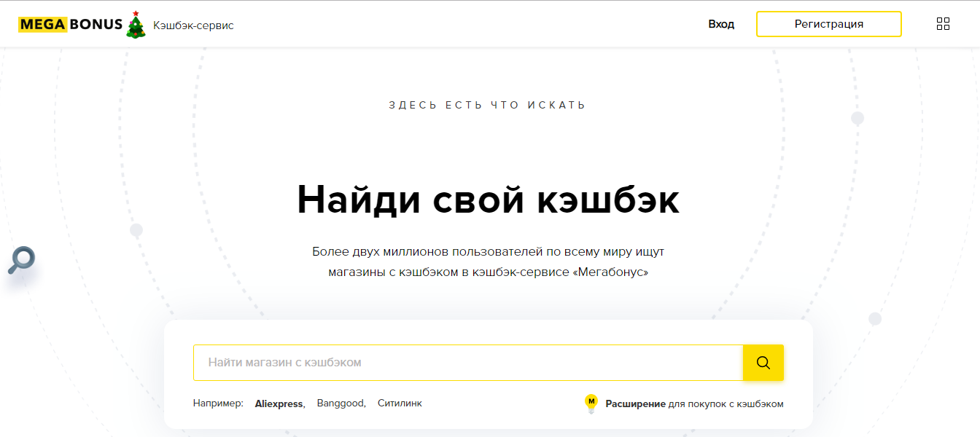Select the Aliexpress example link
This screenshot has width=980, height=437.
(279, 403)
